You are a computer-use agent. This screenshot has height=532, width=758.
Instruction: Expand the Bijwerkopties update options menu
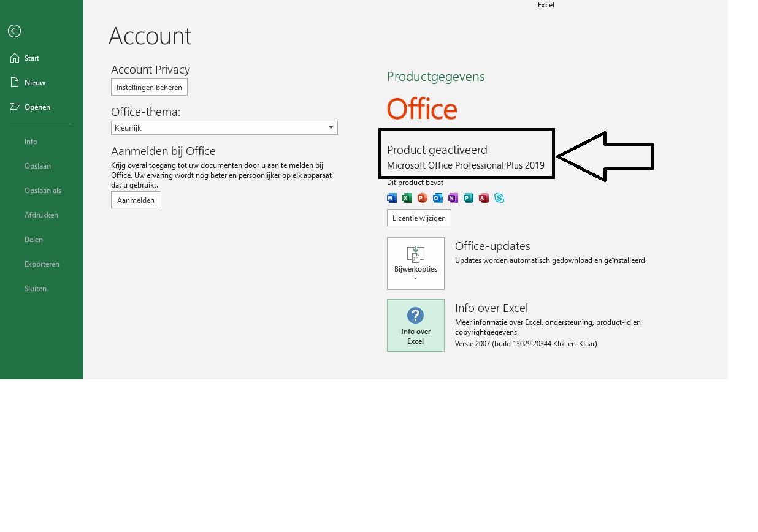[x=416, y=264]
